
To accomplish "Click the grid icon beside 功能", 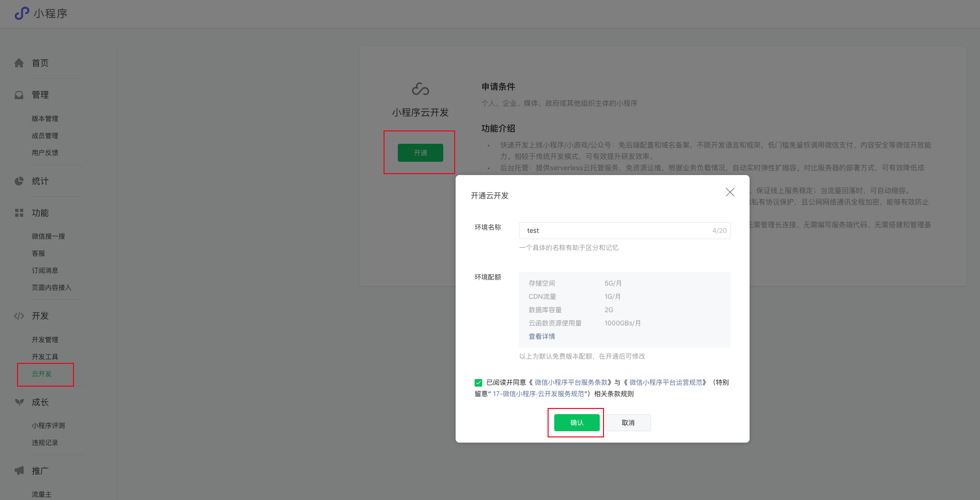I will point(19,213).
